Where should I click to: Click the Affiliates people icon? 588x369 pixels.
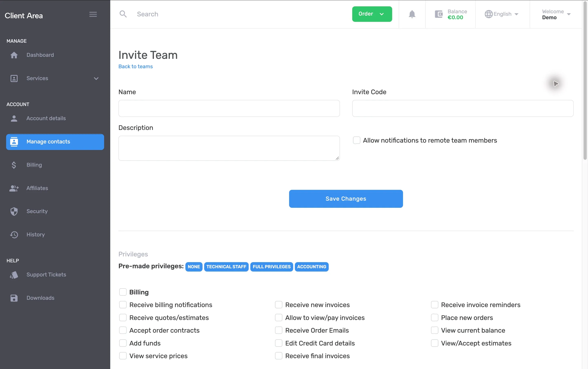[14, 188]
